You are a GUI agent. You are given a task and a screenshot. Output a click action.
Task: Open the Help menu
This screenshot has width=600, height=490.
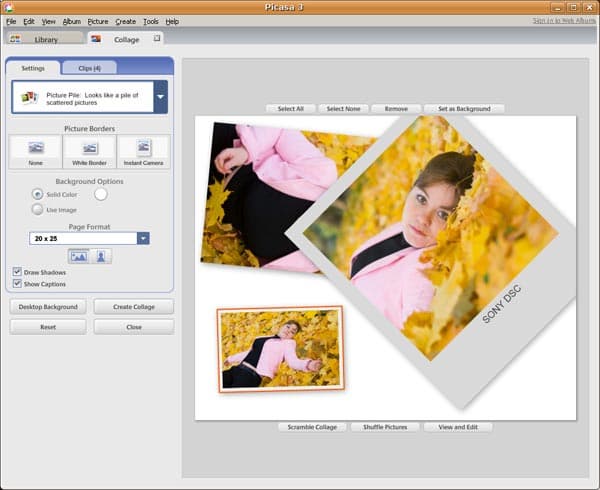172,21
